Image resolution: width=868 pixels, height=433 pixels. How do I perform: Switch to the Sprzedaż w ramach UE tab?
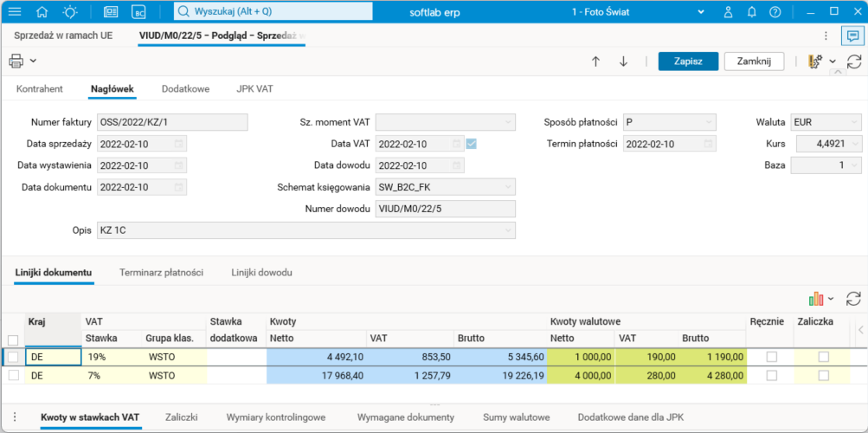[x=63, y=36]
